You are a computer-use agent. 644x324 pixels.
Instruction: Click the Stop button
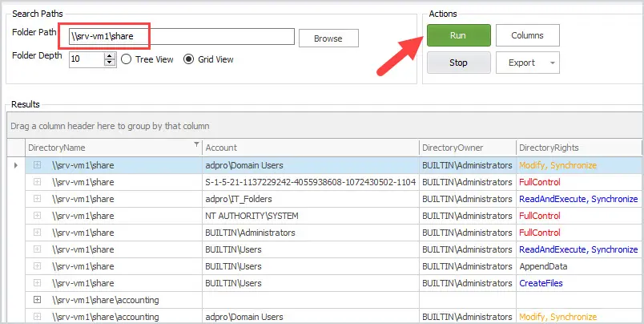pyautogui.click(x=459, y=63)
